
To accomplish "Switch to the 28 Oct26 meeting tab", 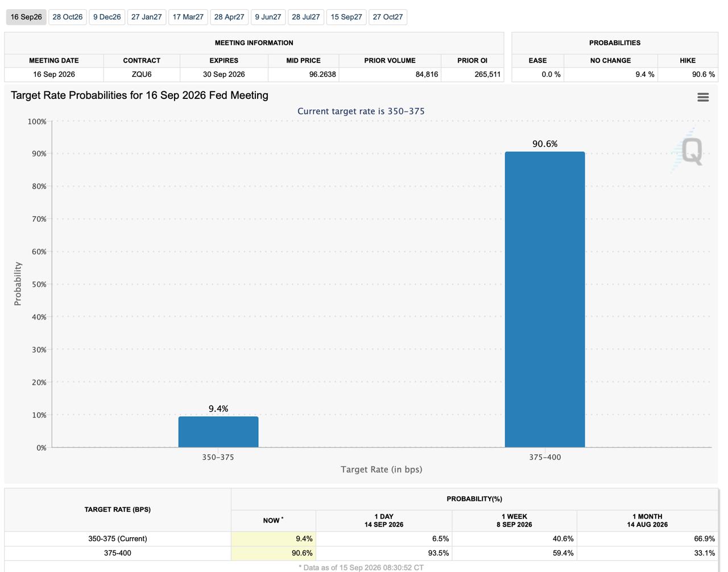I will [x=67, y=17].
